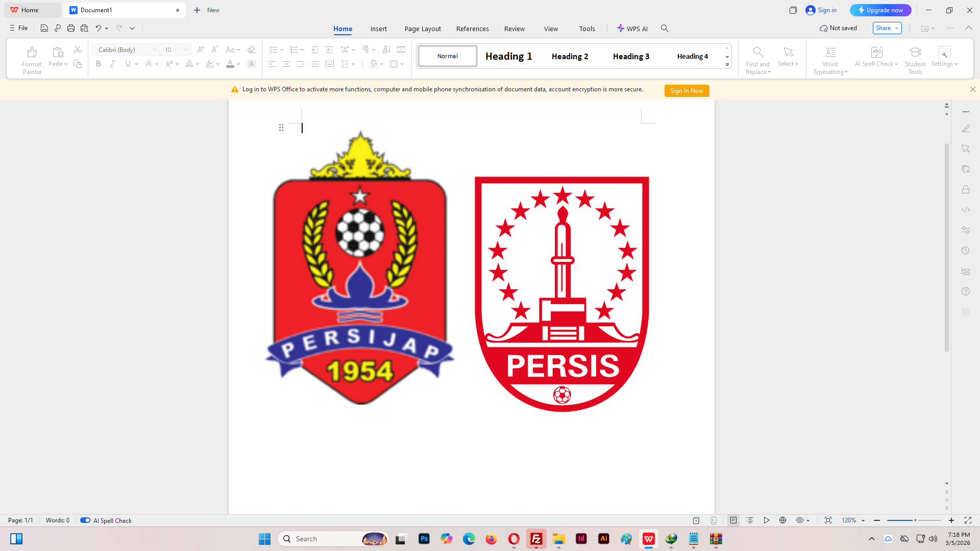Apply the Heading 2 style
The height and width of the screenshot is (551, 980).
click(570, 56)
